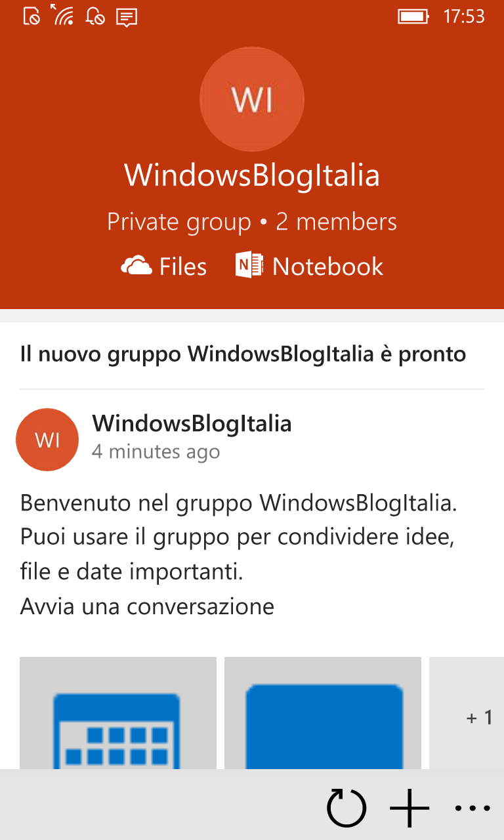Tap the refresh icon in bottom bar
Viewport: 504px width, 840px height.
coord(346,808)
